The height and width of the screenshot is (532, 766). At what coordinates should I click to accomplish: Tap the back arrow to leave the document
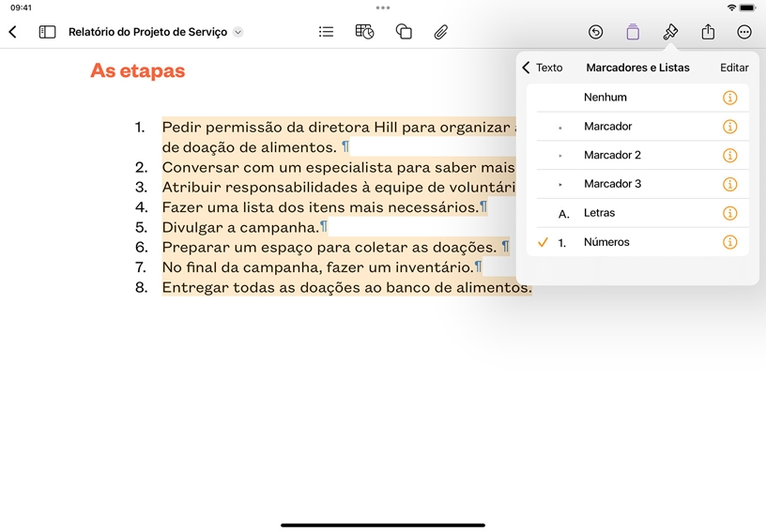pos(13,32)
